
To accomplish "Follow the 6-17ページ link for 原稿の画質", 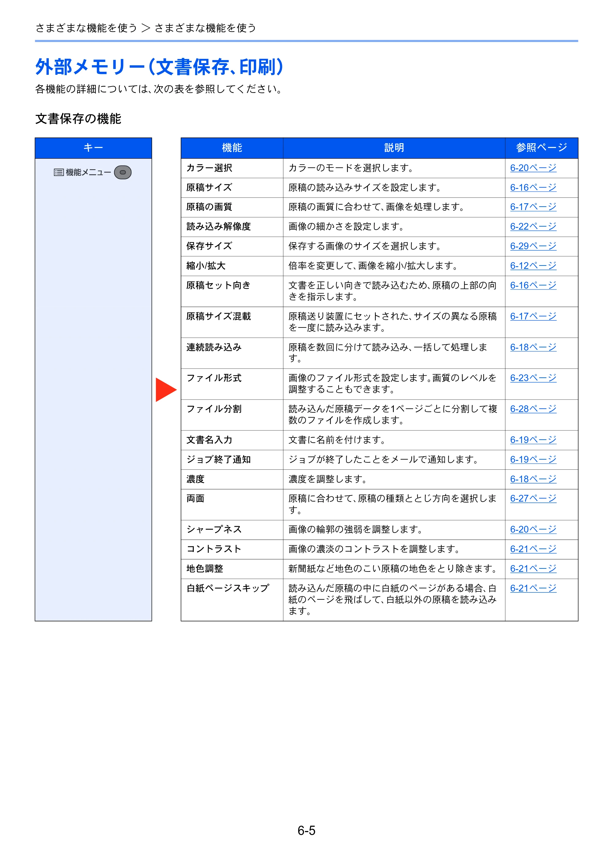I will [x=533, y=207].
